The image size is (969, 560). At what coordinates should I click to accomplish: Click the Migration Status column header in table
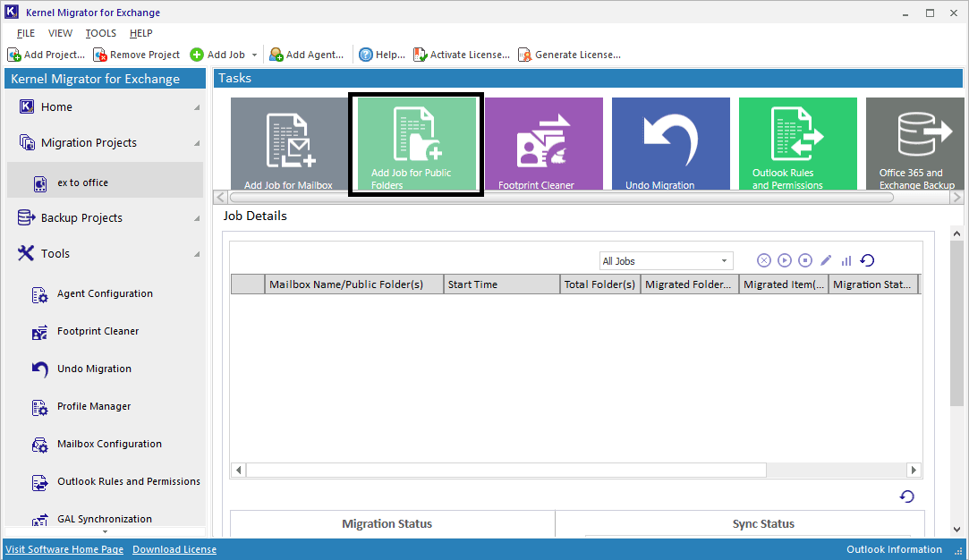coord(873,284)
